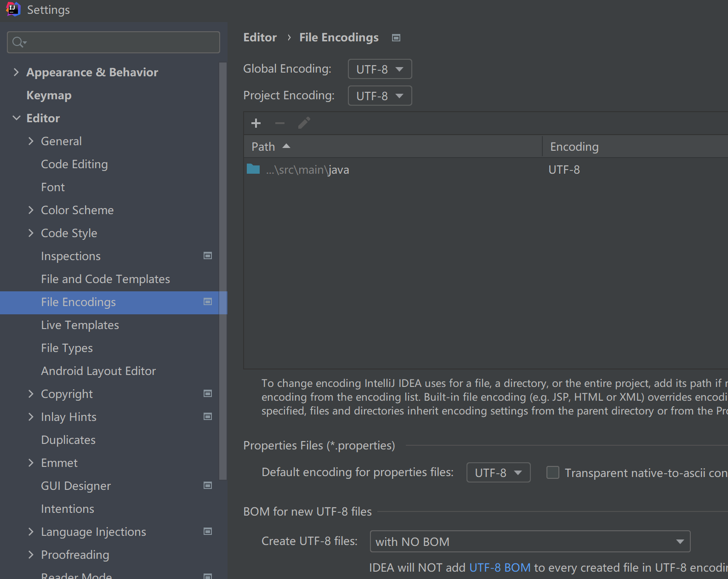728x579 pixels.
Task: Open File Types settings
Action: [x=67, y=348]
